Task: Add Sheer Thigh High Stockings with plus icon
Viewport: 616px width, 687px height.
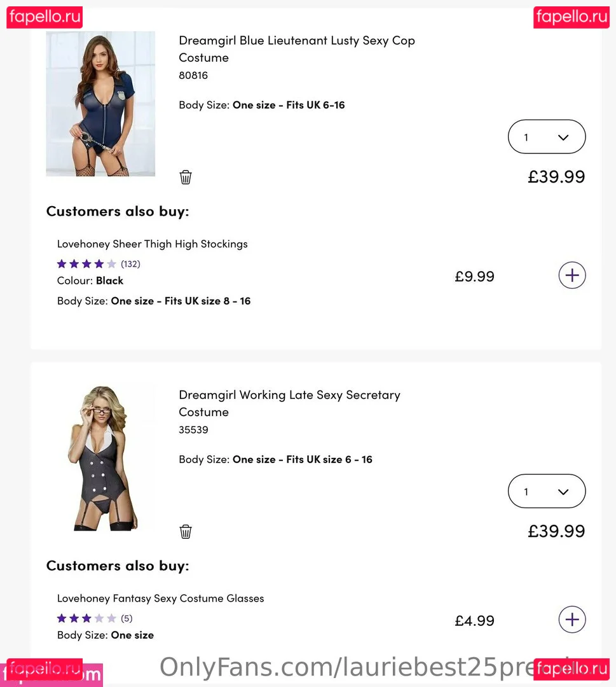Action: tap(572, 275)
